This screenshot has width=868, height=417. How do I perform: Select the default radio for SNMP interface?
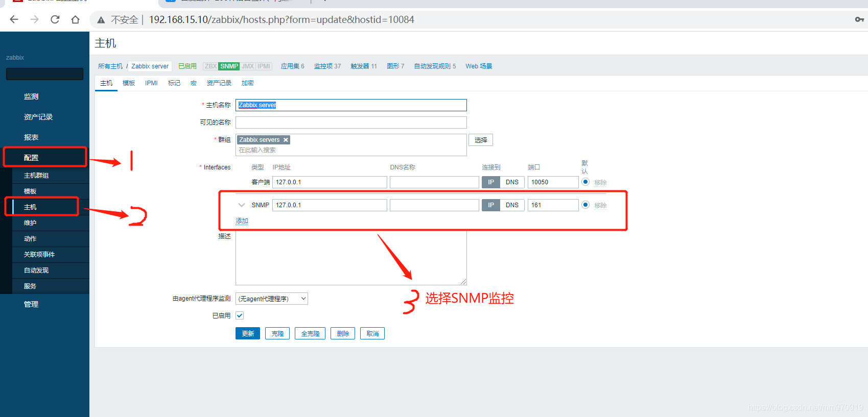585,205
